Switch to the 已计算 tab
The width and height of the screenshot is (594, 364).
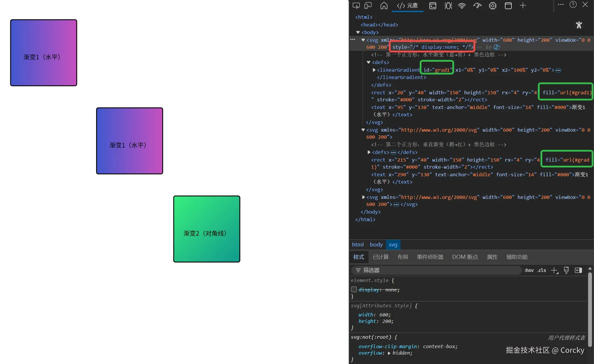[381, 257]
